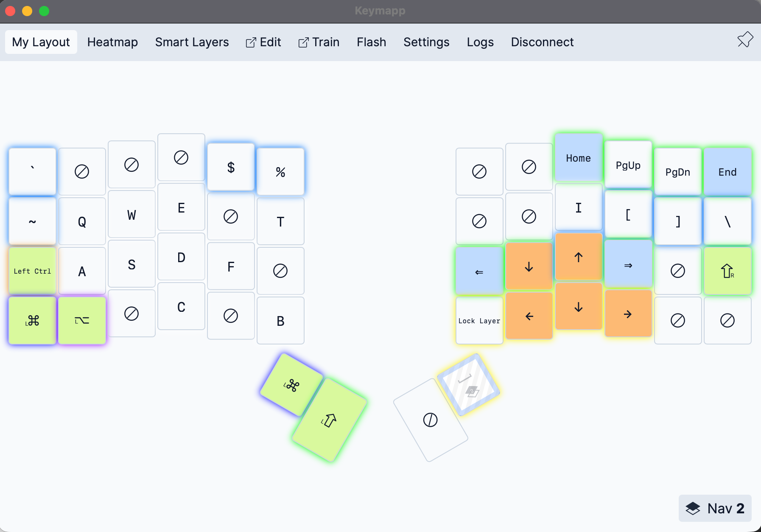This screenshot has height=532, width=761.
Task: Click the Left Command thumb key
Action: (291, 385)
